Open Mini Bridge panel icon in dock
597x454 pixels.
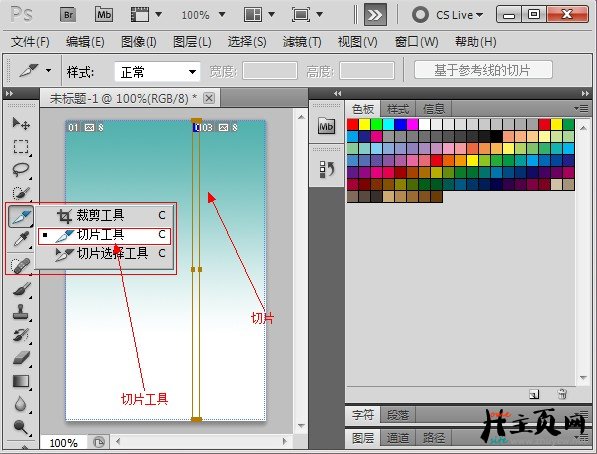326,126
